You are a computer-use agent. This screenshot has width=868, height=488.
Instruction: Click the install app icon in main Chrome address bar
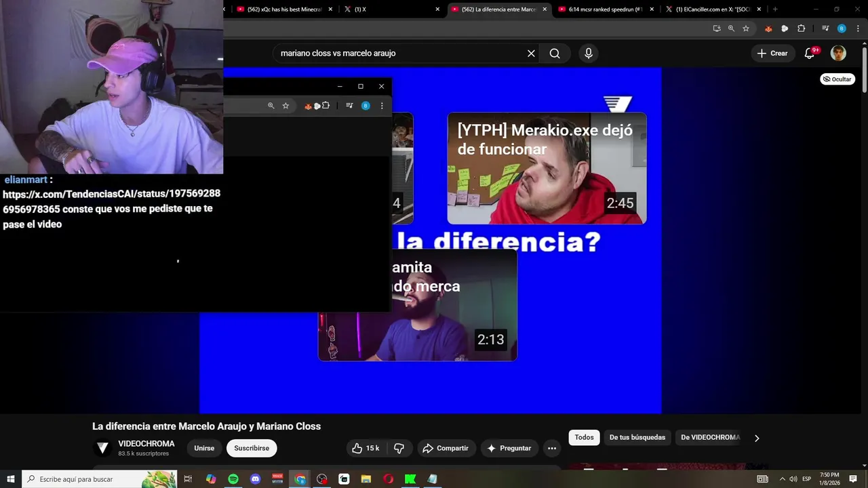[717, 28]
